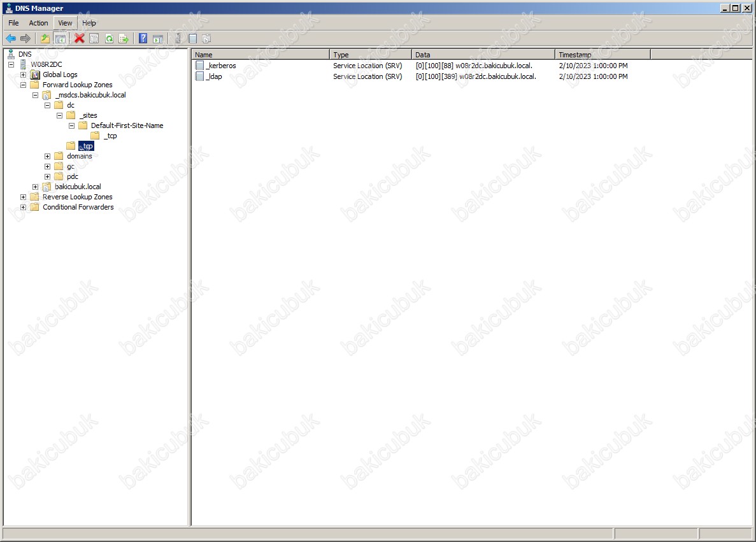Sort records by the Name column header

260,55
